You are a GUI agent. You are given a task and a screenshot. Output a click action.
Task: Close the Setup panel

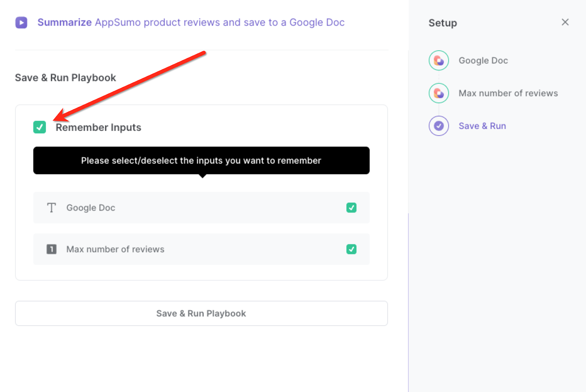[565, 22]
